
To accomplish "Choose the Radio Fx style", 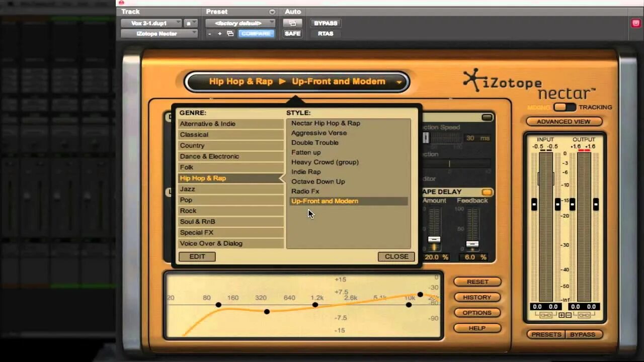I will point(348,191).
